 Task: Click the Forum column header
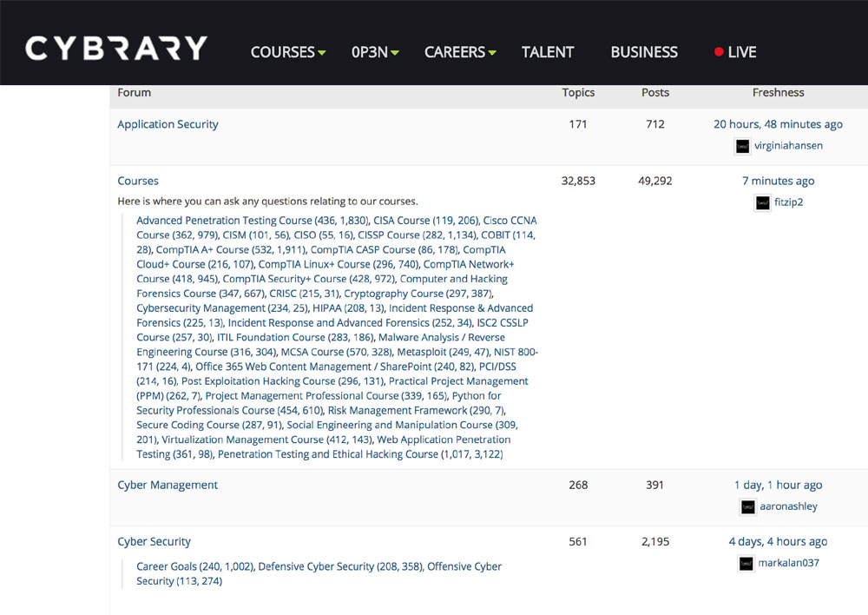(134, 93)
